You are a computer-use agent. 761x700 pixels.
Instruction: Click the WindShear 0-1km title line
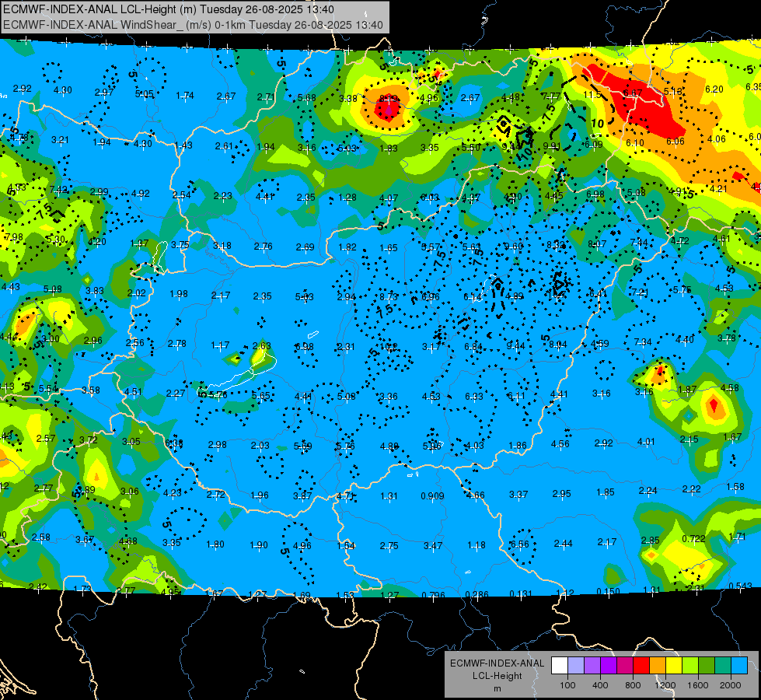click(193, 25)
